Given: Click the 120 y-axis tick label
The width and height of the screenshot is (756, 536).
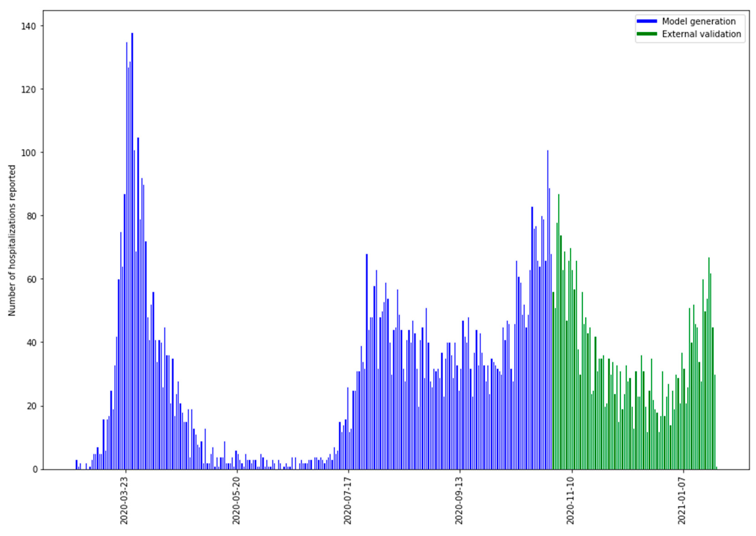Looking at the screenshot, I should pyautogui.click(x=28, y=89).
